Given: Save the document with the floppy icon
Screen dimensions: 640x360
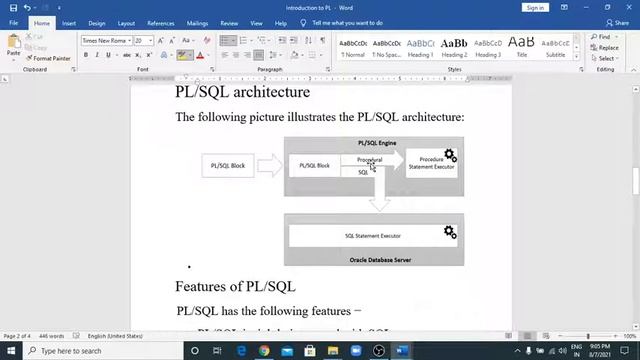Looking at the screenshot, I should click(x=13, y=8).
